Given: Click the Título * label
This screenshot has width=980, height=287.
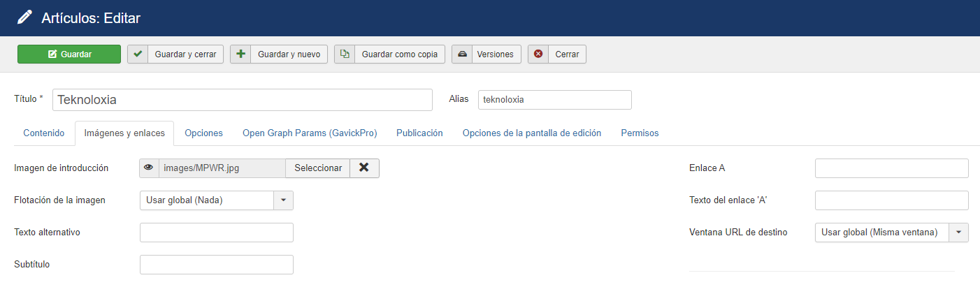Looking at the screenshot, I should tap(29, 99).
